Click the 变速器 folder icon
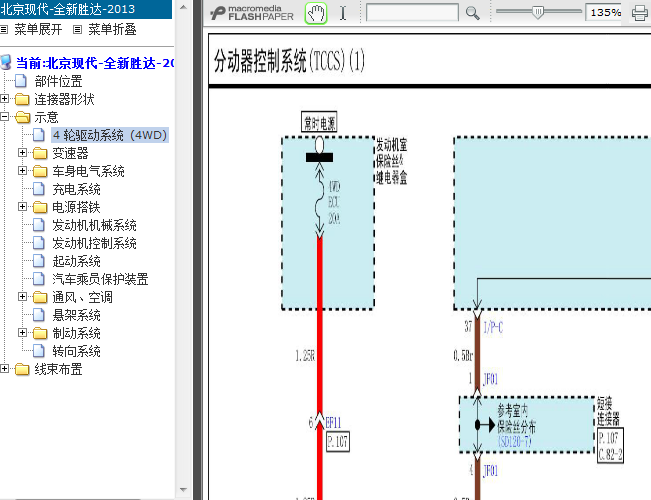The width and height of the screenshot is (651, 500). (x=40, y=153)
